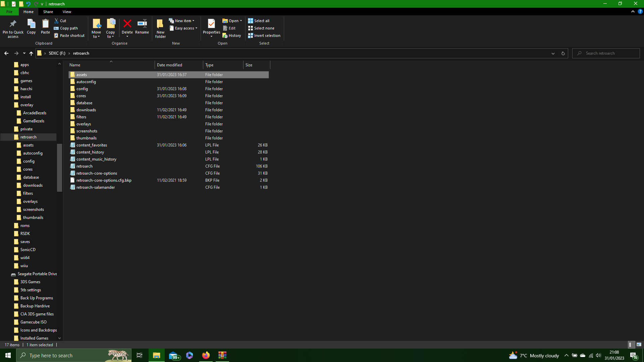Open Quick Access Toolbar customize dropdown

pyautogui.click(x=42, y=4)
